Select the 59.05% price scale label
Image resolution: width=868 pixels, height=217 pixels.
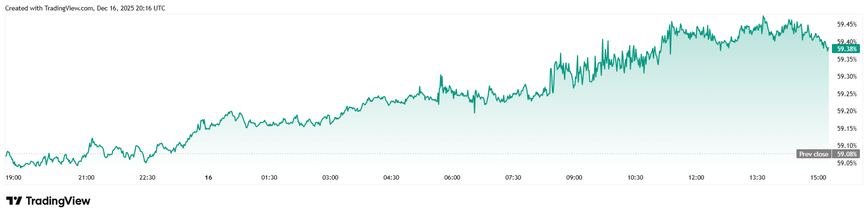[847, 163]
